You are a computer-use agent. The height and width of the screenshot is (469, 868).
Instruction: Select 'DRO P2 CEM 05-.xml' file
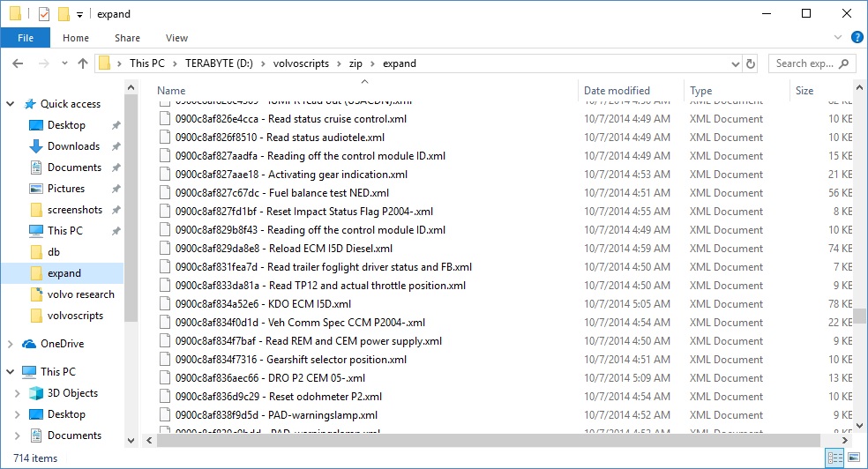(x=270, y=378)
